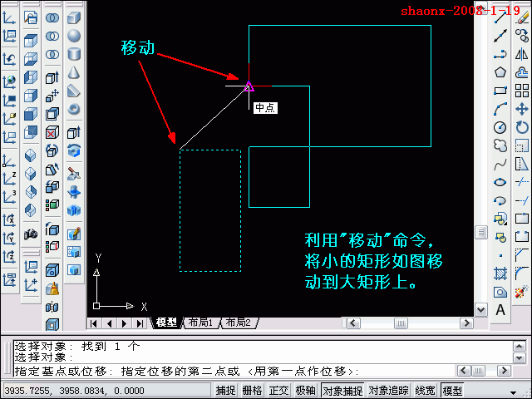Toggle 线宽 lineweight display
Image resolution: width=532 pixels, height=399 pixels.
(425, 391)
